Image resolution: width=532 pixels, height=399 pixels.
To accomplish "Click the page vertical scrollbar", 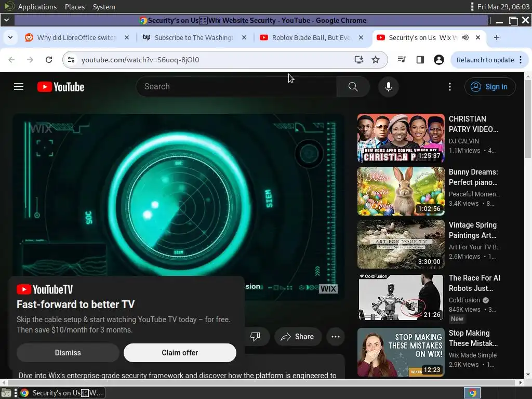I will point(528,119).
